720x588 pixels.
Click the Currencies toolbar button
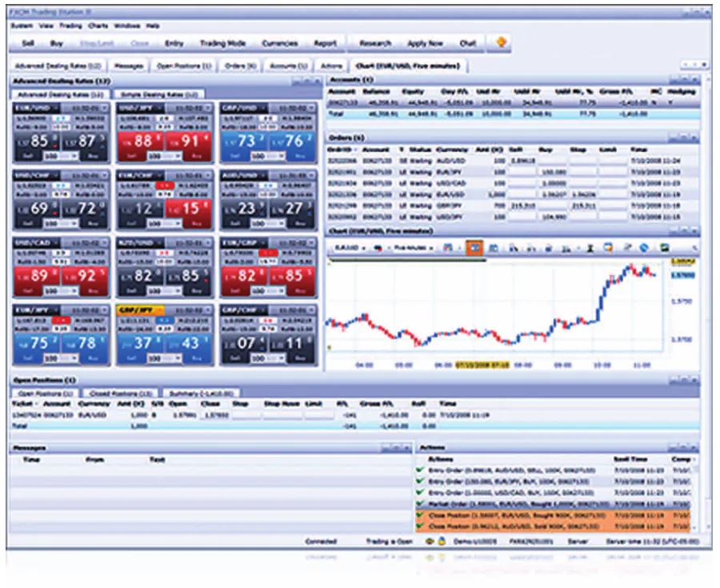pos(280,43)
